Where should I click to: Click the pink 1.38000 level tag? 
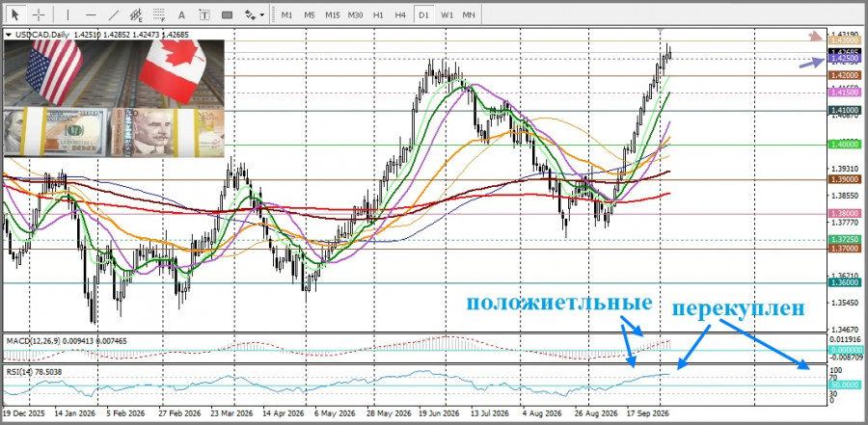845,213
